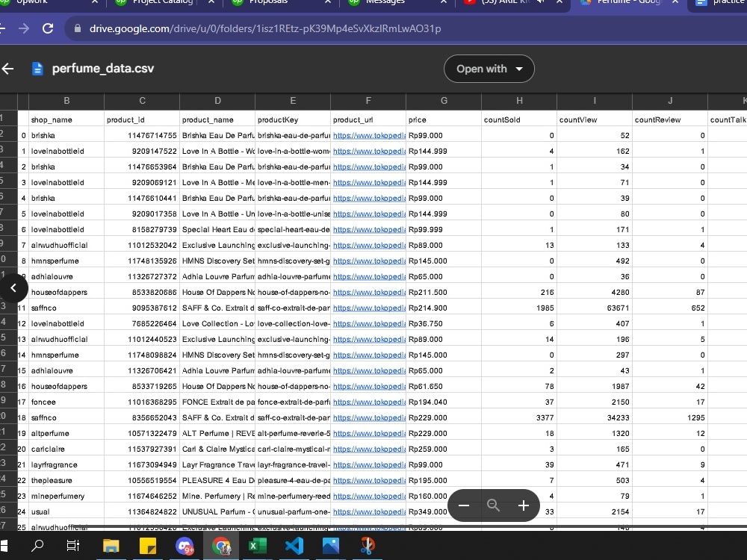Go to previous file using left chevron
Viewport: 747px width, 560px height.
click(13, 287)
